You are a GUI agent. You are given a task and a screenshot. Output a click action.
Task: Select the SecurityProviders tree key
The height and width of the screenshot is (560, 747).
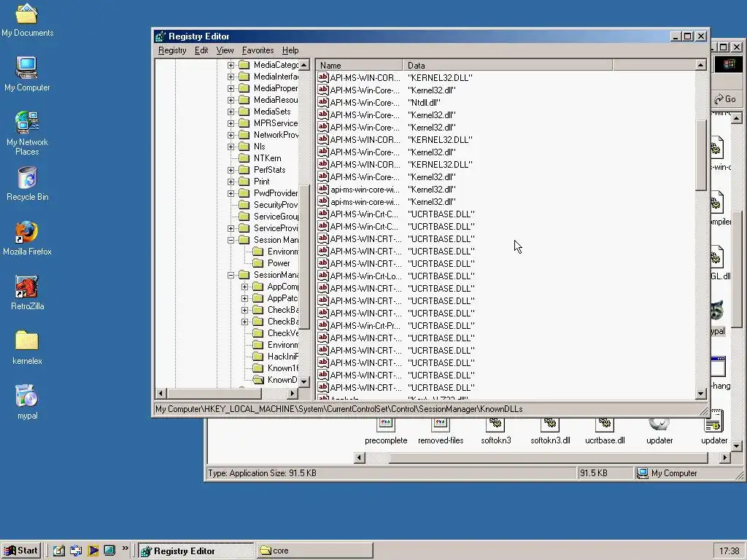point(275,205)
